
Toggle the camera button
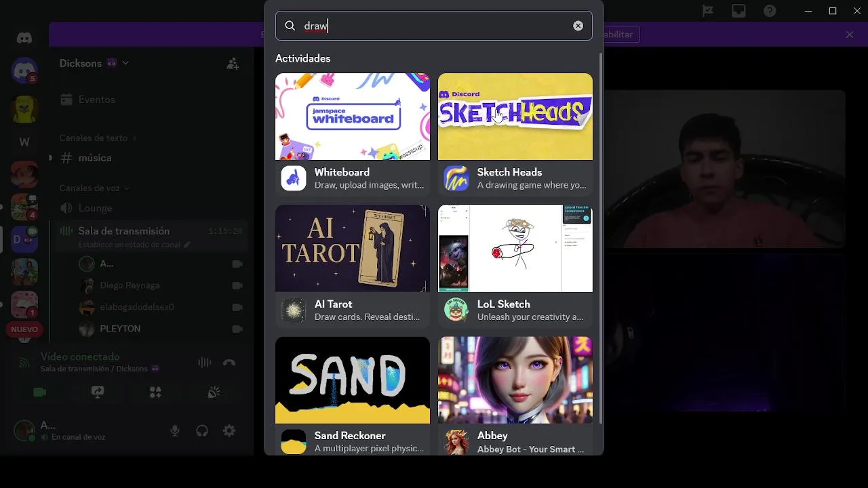(x=39, y=392)
